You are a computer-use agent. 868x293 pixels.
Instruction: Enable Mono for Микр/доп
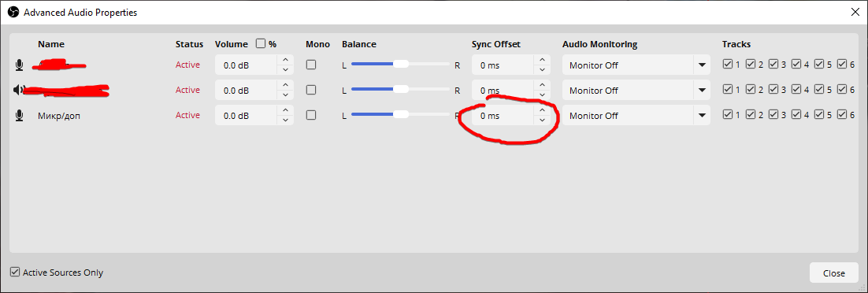tap(311, 115)
